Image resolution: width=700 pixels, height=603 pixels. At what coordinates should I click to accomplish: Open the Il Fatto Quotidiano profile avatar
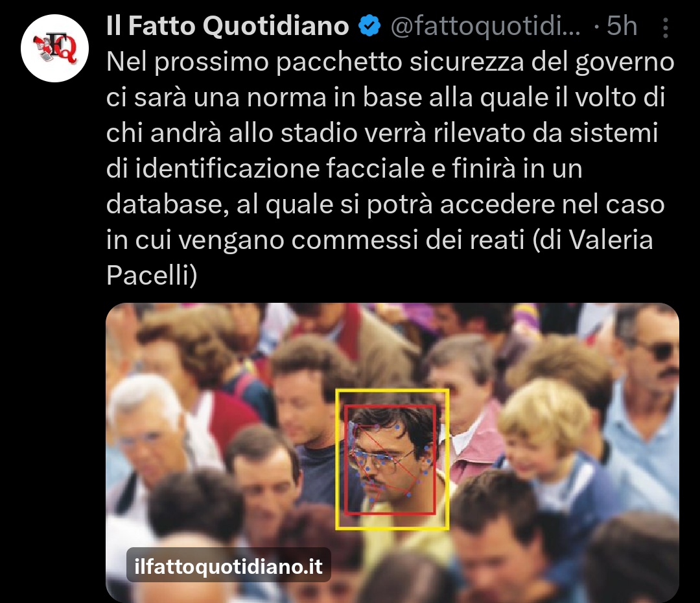[x=54, y=48]
